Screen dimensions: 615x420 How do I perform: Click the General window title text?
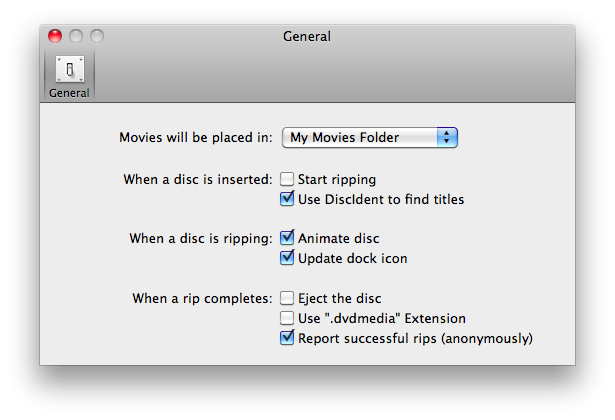307,36
